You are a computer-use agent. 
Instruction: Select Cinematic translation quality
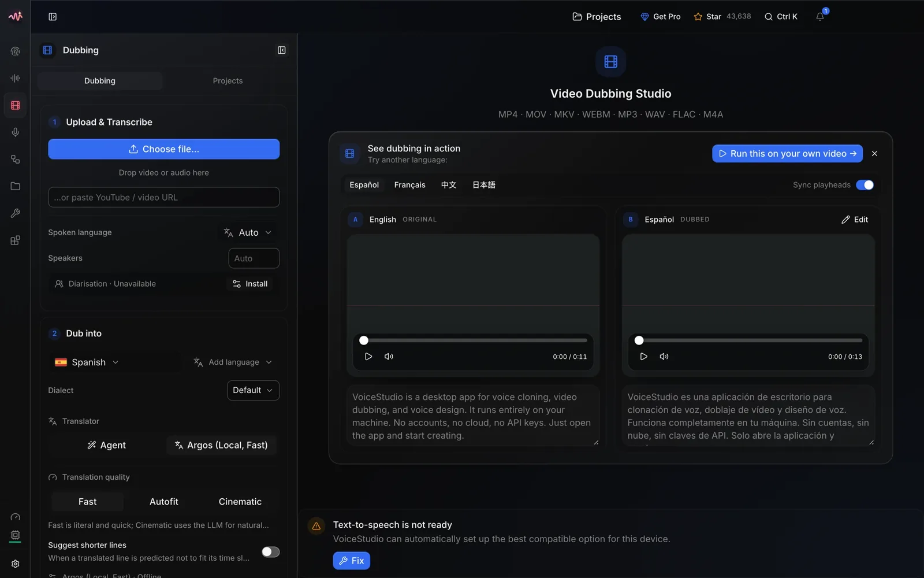(x=240, y=502)
